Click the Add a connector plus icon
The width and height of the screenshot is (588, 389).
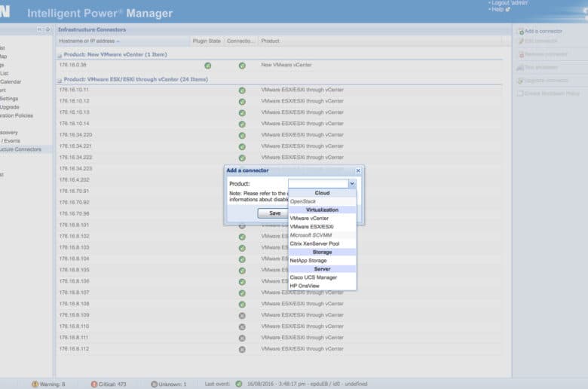[521, 32]
